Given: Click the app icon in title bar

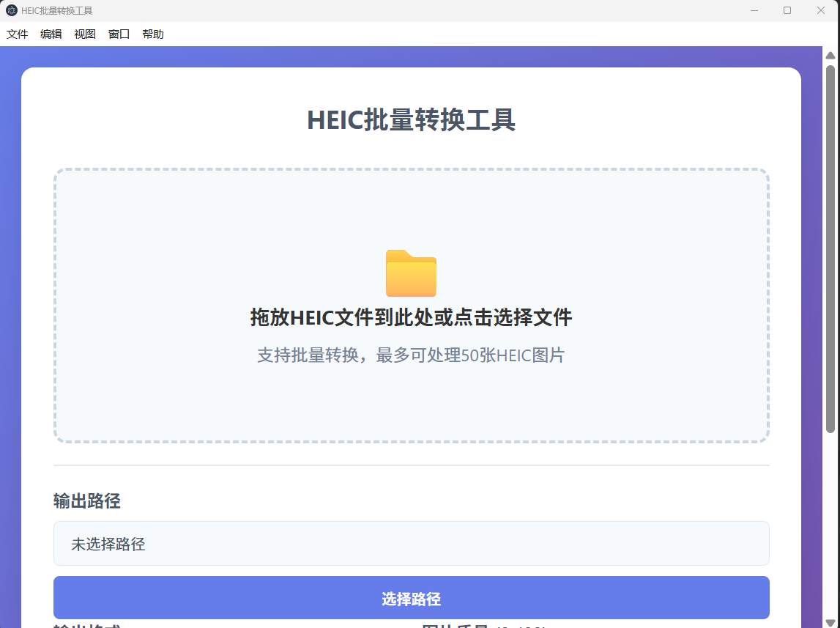Looking at the screenshot, I should click(x=11, y=11).
